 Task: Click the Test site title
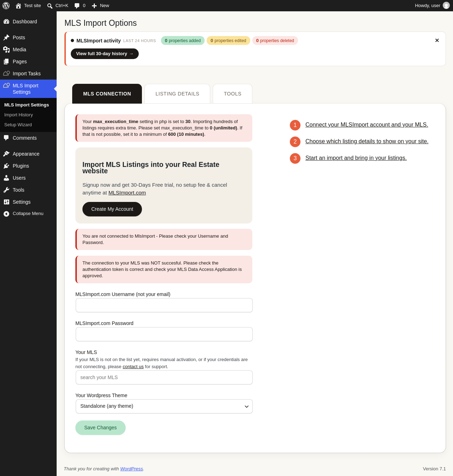coord(33,6)
